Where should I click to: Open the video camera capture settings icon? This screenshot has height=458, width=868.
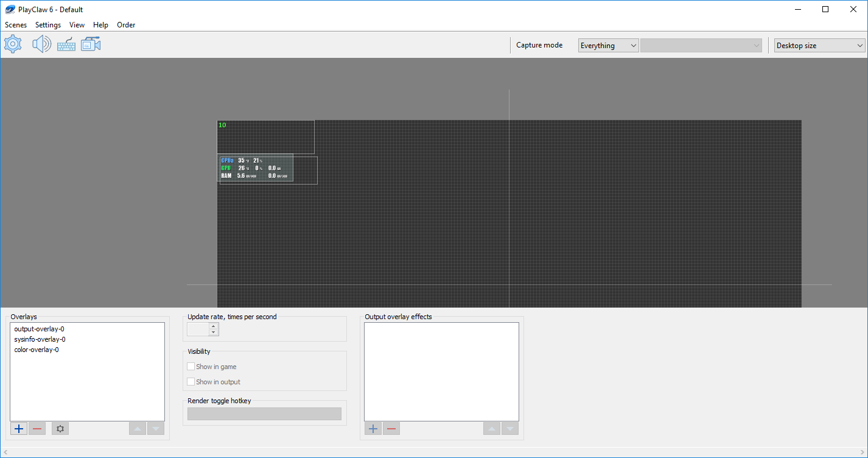point(91,44)
